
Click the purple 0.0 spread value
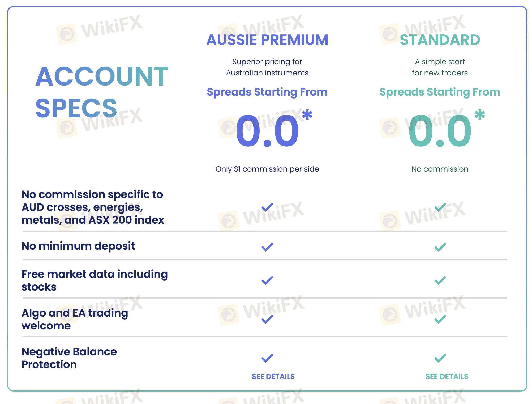(267, 131)
